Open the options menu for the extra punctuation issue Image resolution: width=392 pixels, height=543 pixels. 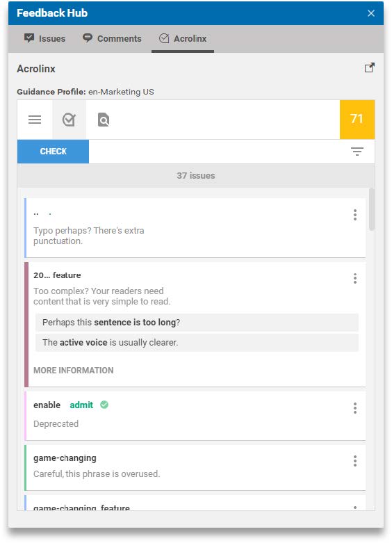355,215
